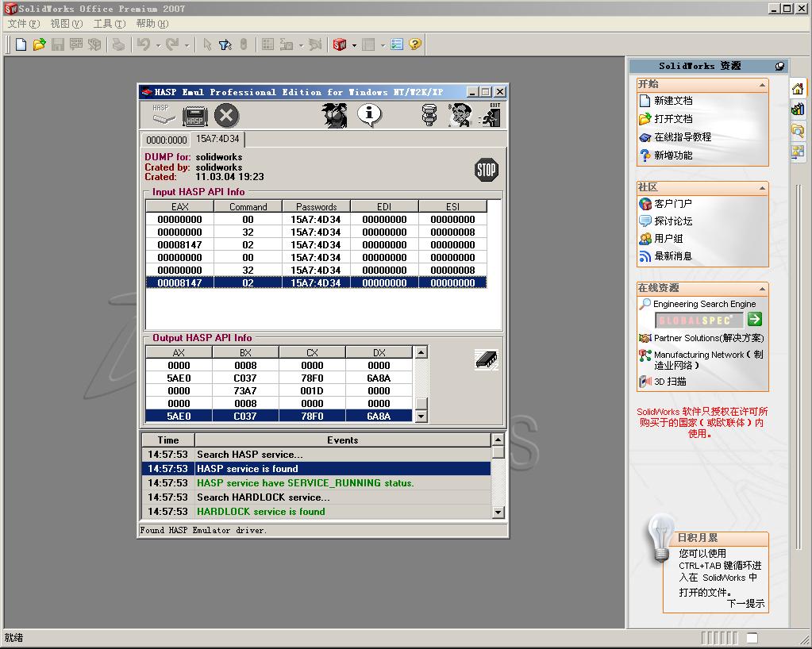812x649 pixels.
Task: Click the Time column header in Events list
Action: [x=168, y=440]
